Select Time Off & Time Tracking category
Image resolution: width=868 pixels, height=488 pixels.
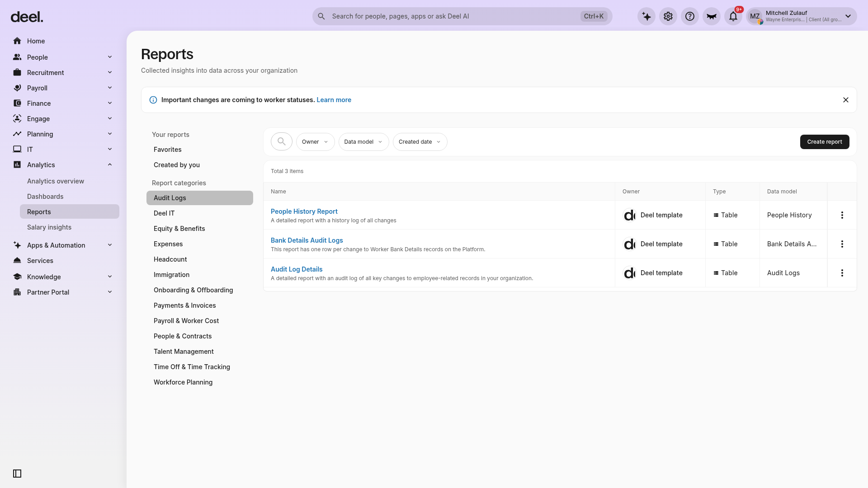200,367
